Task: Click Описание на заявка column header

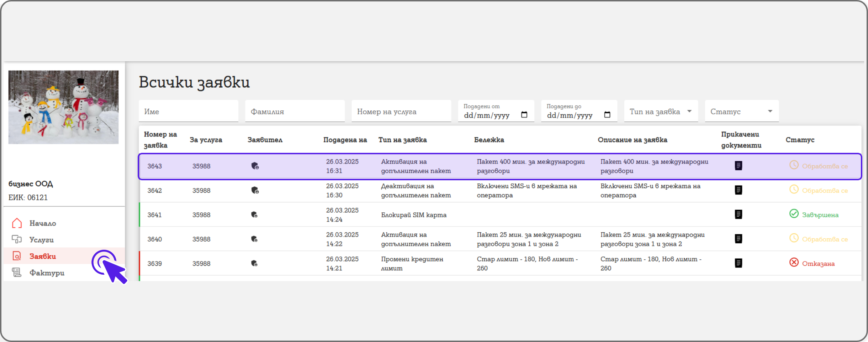Action: (633, 140)
